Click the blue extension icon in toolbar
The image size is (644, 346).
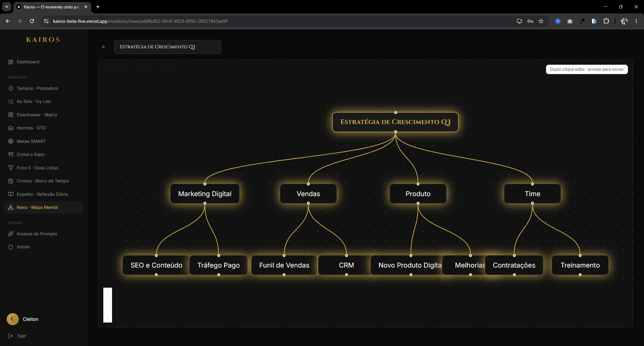[x=558, y=21]
